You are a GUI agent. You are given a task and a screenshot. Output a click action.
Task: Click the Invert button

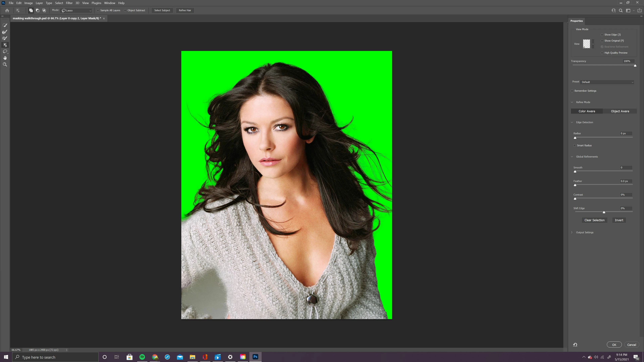(619, 220)
